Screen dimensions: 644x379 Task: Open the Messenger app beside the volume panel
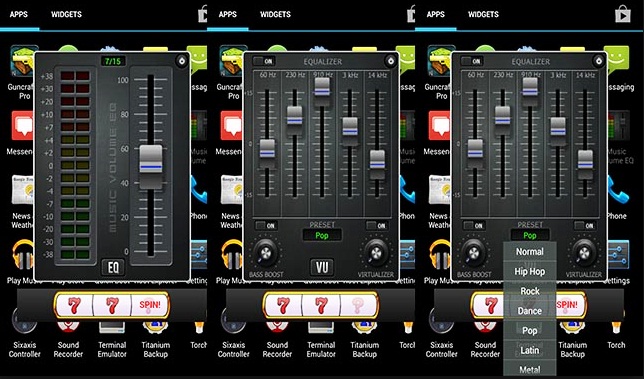click(x=20, y=133)
